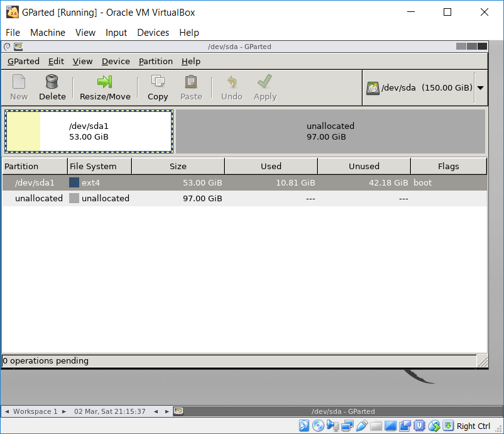Click the Workspace 1 label in taskbar
Image resolution: width=504 pixels, height=434 pixels.
point(36,411)
